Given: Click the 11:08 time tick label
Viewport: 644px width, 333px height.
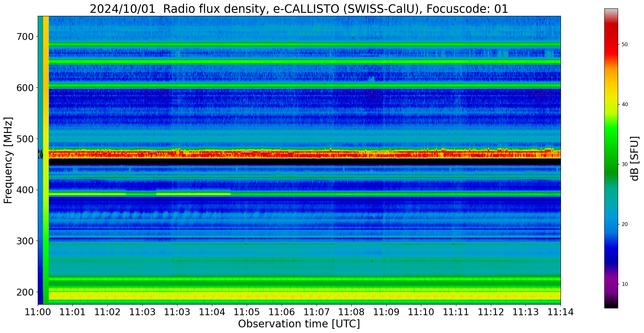Looking at the screenshot, I should tap(352, 312).
